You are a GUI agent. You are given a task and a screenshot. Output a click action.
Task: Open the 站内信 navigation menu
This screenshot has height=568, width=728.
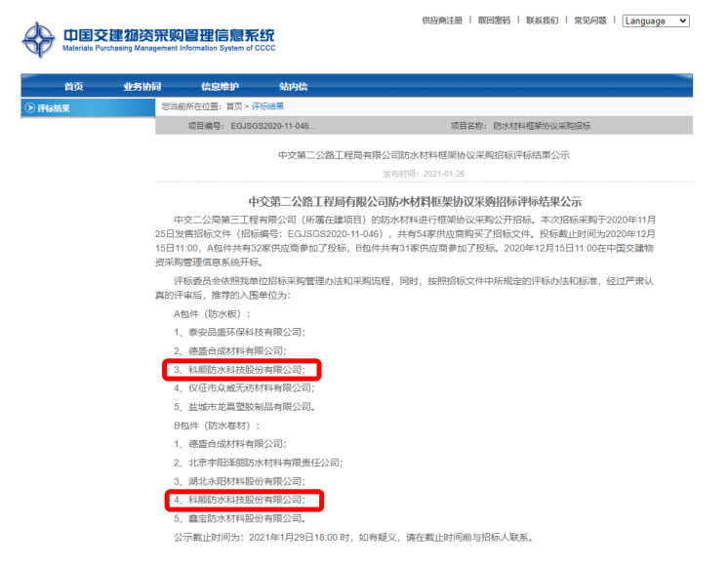[x=294, y=87]
